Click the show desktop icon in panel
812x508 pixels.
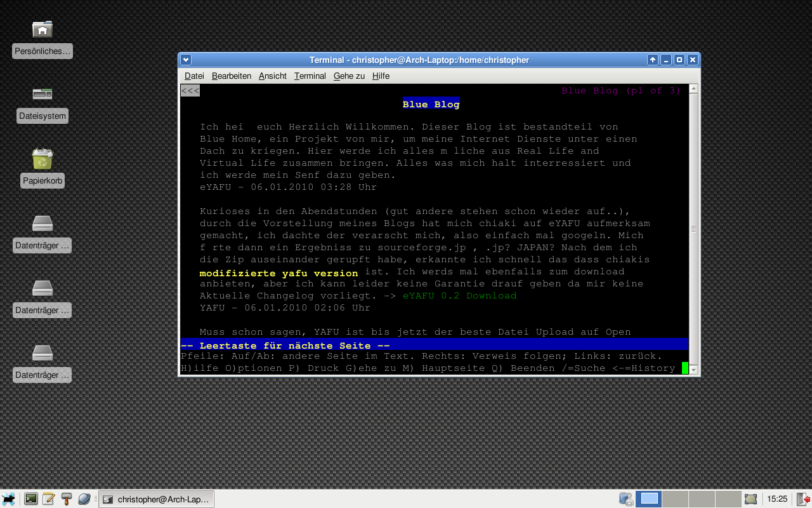click(750, 499)
